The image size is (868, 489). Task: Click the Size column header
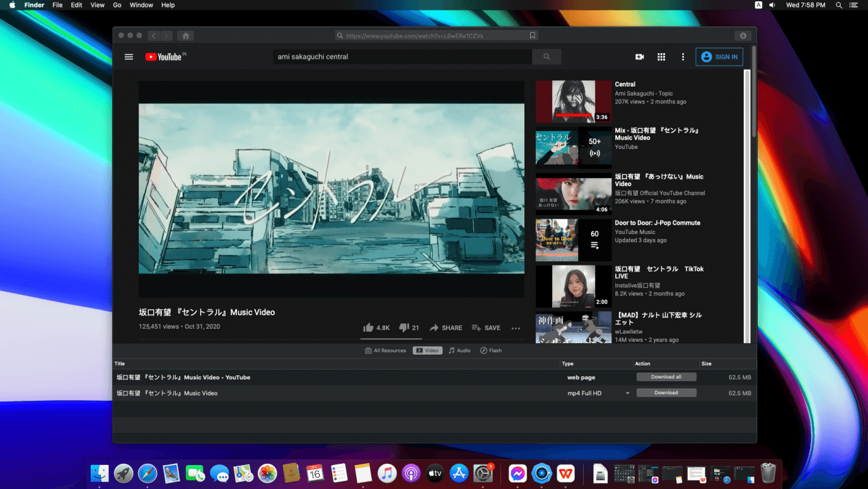click(707, 363)
